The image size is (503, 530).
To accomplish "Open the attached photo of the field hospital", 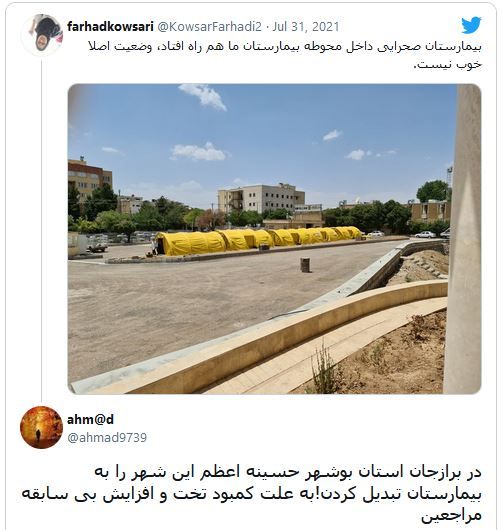I will click(274, 239).
